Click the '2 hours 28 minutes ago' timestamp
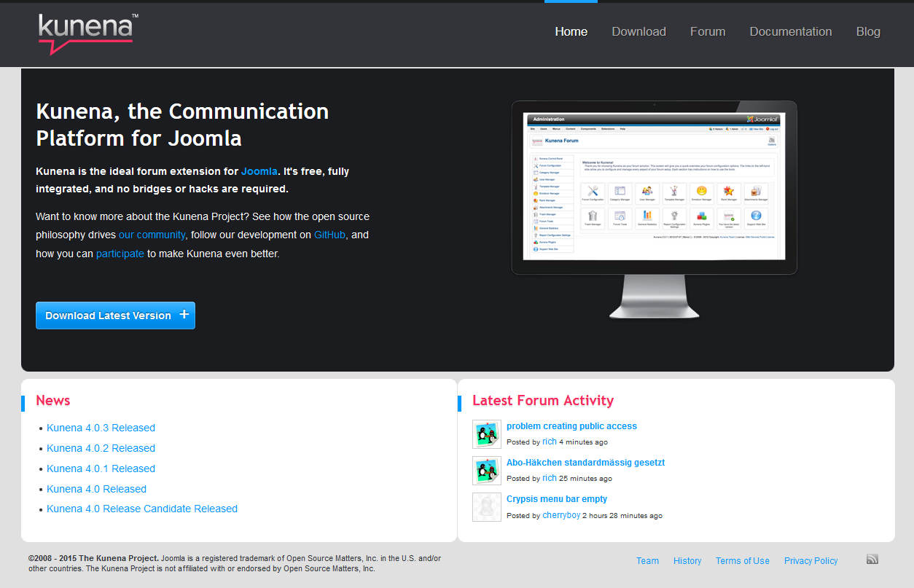 tap(622, 516)
